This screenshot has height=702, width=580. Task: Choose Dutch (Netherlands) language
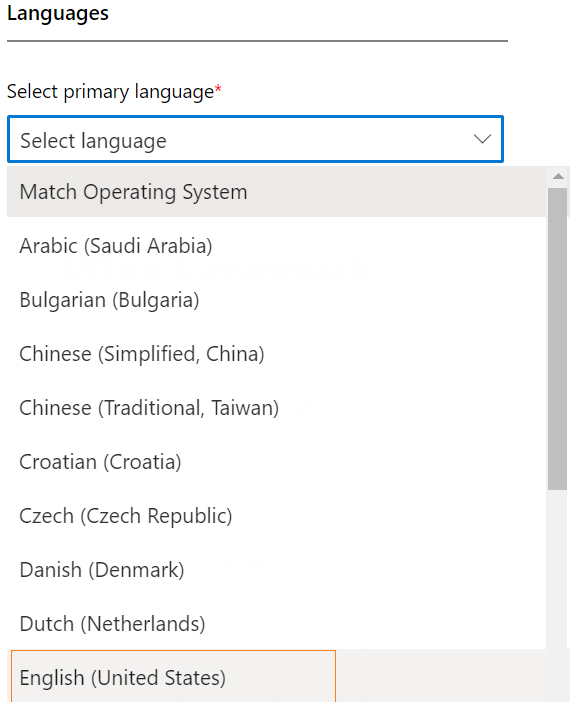276,624
